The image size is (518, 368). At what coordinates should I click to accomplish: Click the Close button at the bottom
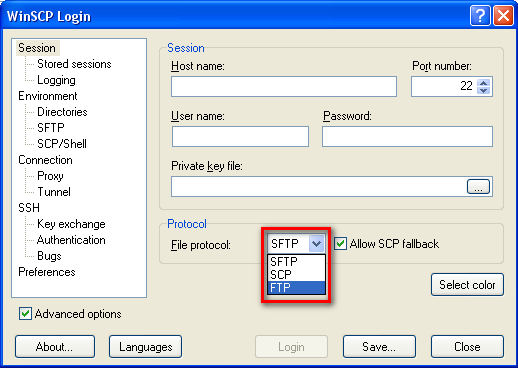(467, 347)
